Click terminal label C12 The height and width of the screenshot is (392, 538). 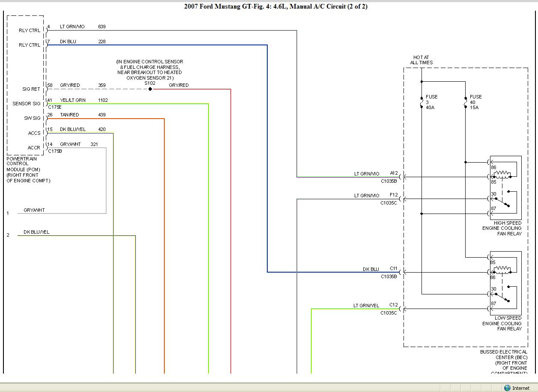click(394, 305)
